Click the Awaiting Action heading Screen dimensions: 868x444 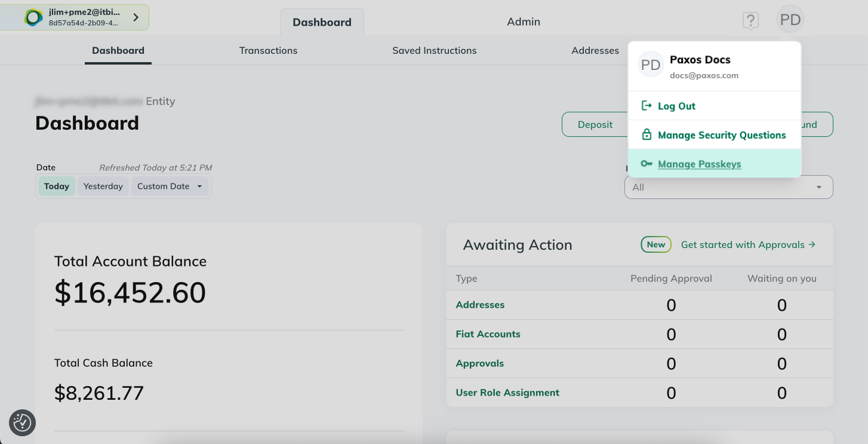518,244
